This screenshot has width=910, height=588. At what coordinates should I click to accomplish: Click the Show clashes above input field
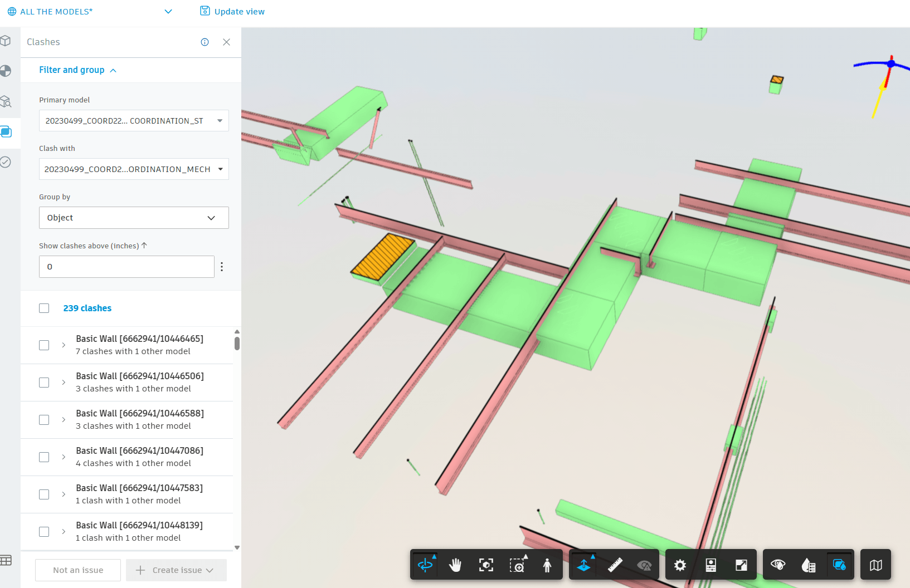(x=126, y=267)
